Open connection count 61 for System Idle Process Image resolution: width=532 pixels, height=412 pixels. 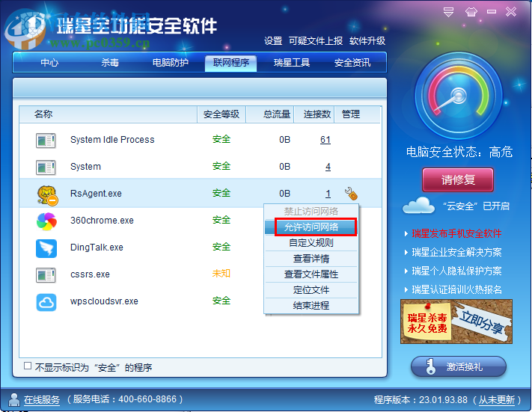[325, 140]
